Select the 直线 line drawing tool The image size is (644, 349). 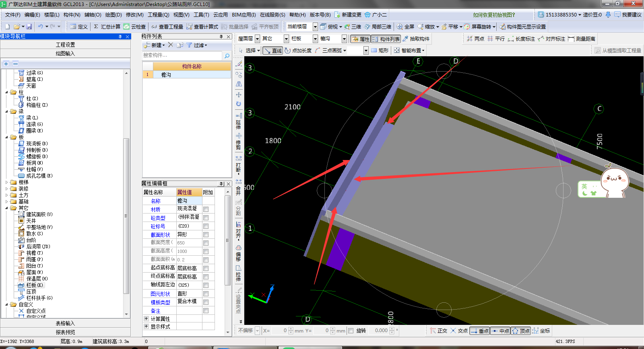pyautogui.click(x=272, y=50)
